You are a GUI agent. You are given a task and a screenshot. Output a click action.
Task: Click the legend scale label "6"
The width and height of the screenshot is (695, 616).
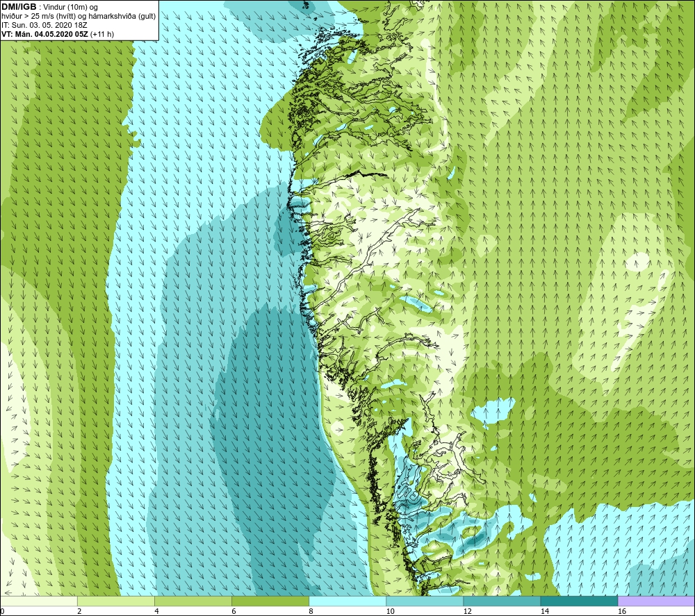point(234,612)
